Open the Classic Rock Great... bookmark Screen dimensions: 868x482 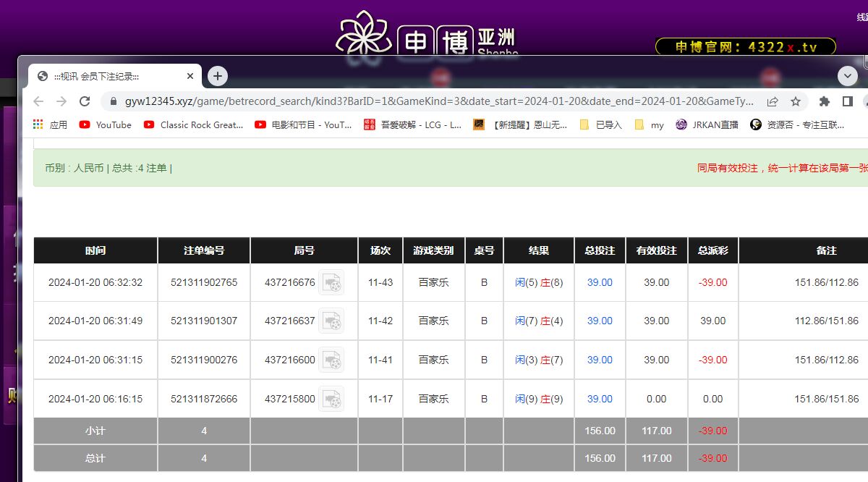[193, 124]
